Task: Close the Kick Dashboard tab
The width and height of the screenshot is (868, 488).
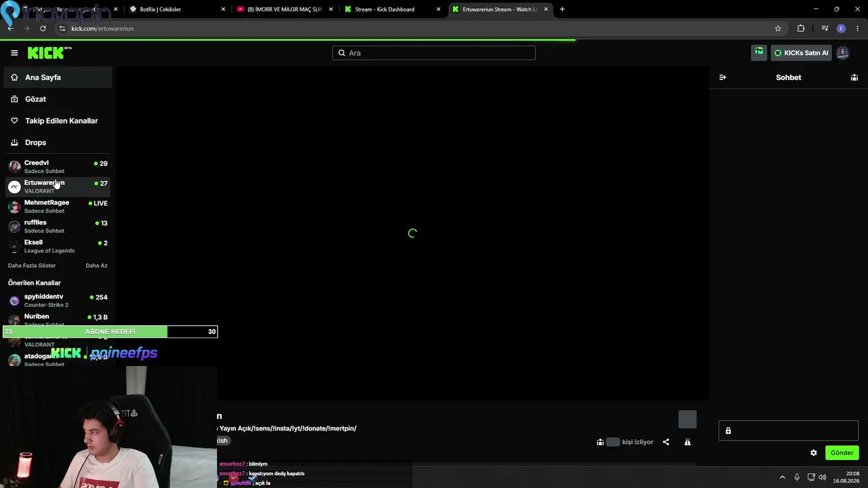Action: point(438,9)
